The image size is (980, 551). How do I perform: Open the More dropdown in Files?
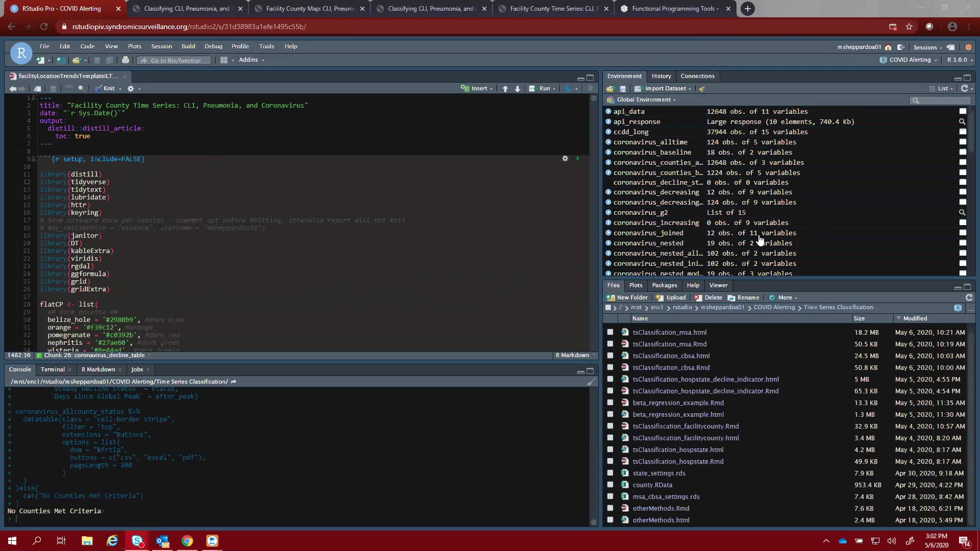click(783, 297)
